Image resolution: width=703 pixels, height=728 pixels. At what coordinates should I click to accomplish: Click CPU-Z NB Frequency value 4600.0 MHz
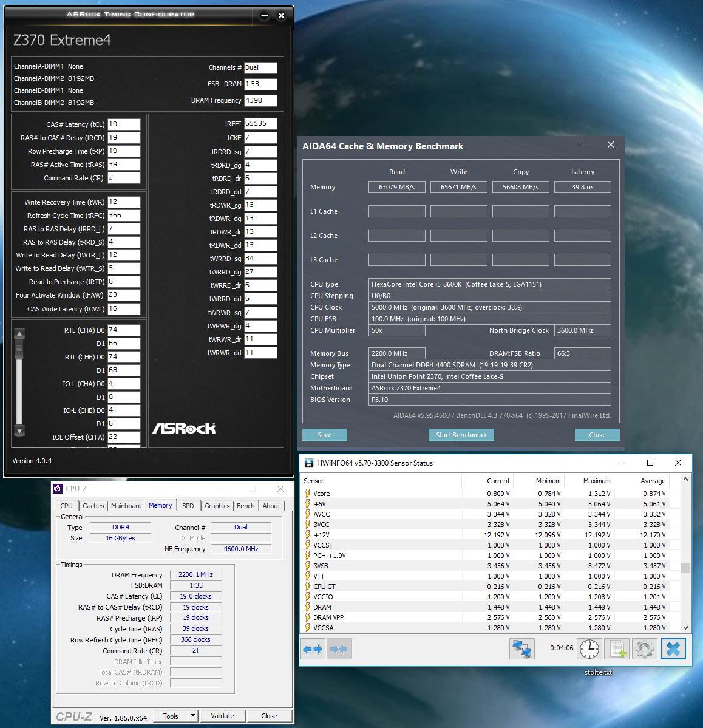point(241,549)
